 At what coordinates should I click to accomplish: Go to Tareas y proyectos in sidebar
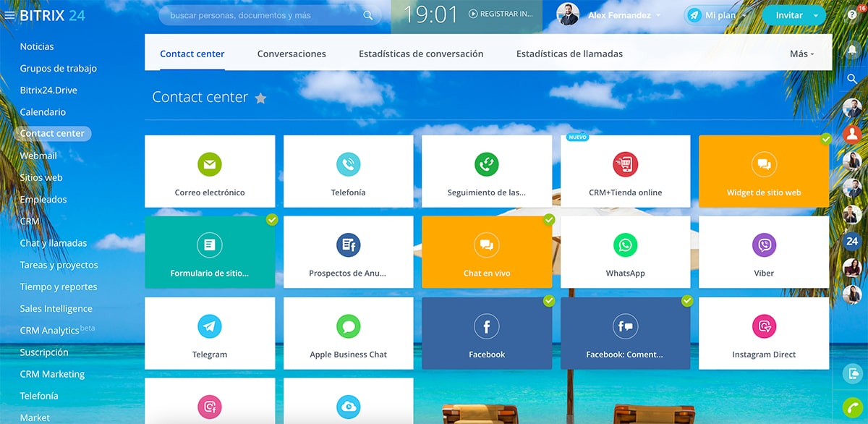pos(59,265)
